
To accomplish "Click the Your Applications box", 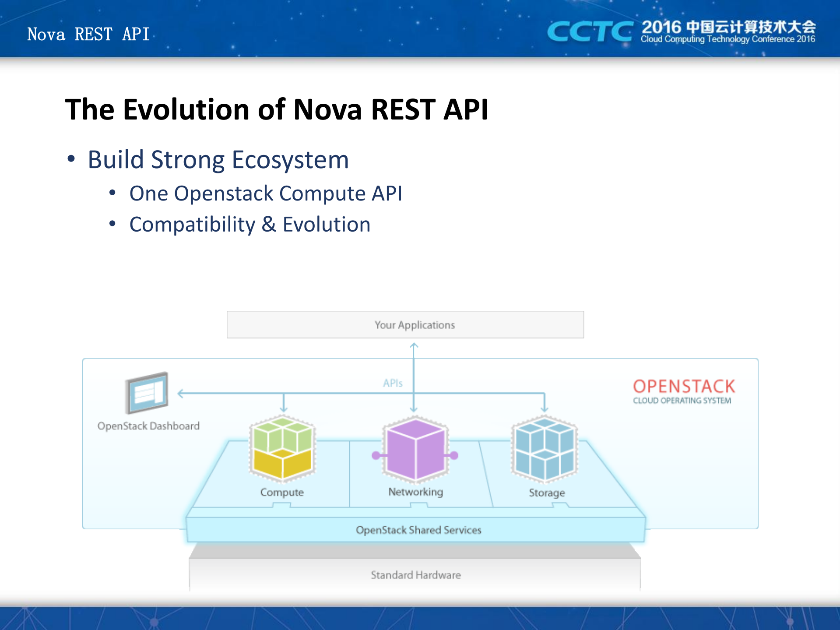I will 405,325.
